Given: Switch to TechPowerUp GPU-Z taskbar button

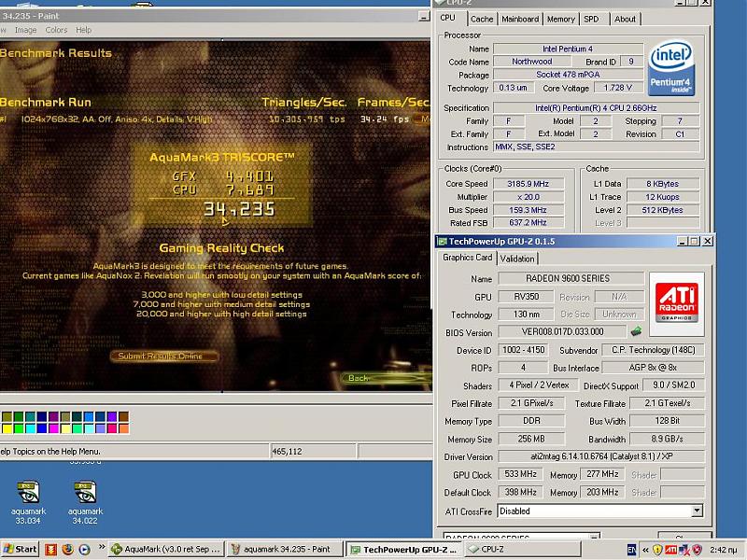Looking at the screenshot, I should (x=403, y=549).
